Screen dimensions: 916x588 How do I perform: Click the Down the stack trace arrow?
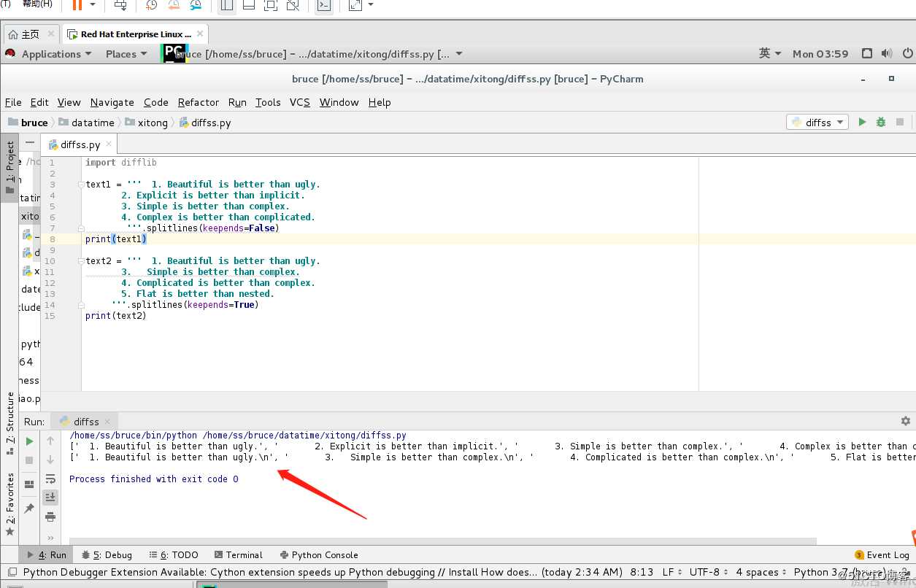click(50, 460)
